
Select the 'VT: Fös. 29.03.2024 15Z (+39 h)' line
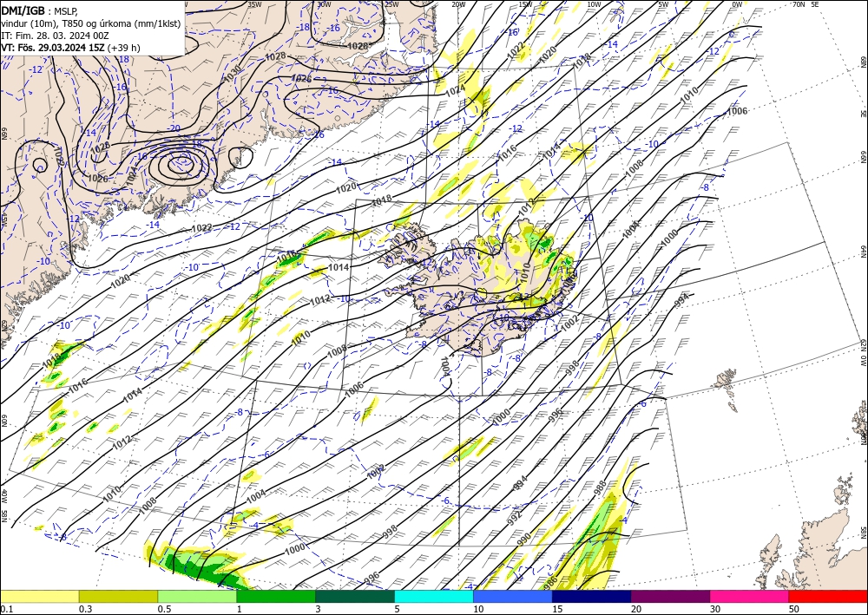point(70,48)
